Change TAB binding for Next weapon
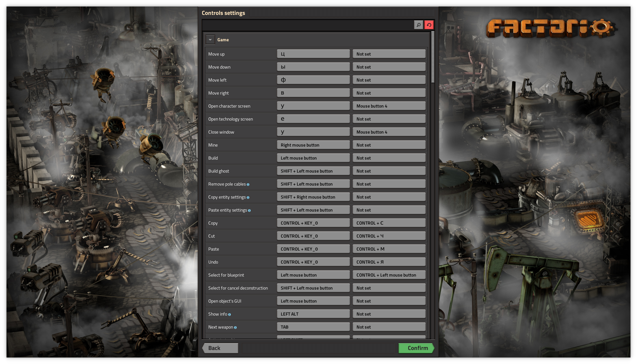Image resolution: width=637 pixels, height=364 pixels. tap(313, 327)
